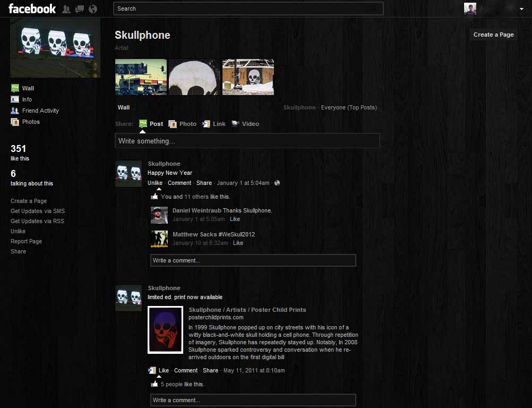This screenshot has height=408, width=532.
Task: Select Photos in the left sidebar
Action: click(31, 122)
